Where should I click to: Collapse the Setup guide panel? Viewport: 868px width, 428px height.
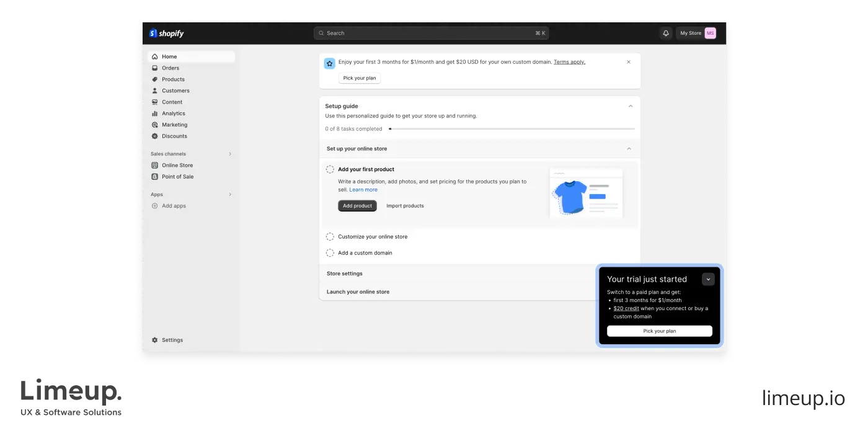[x=630, y=106]
